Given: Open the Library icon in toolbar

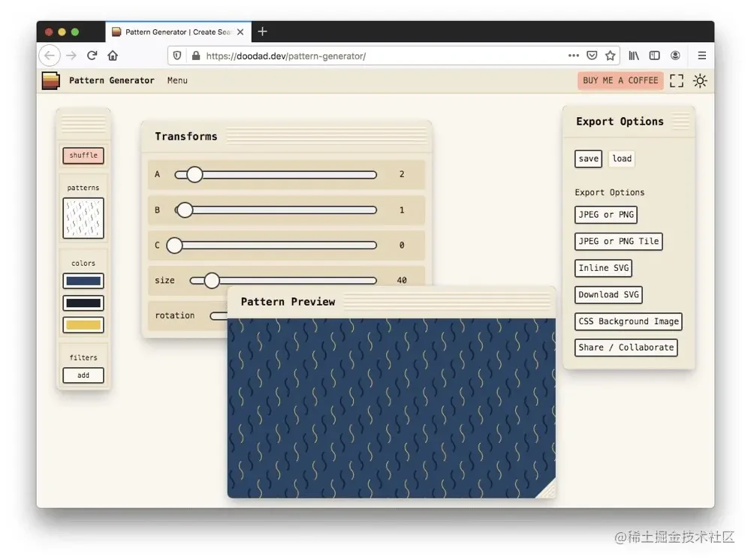Looking at the screenshot, I should click(634, 56).
